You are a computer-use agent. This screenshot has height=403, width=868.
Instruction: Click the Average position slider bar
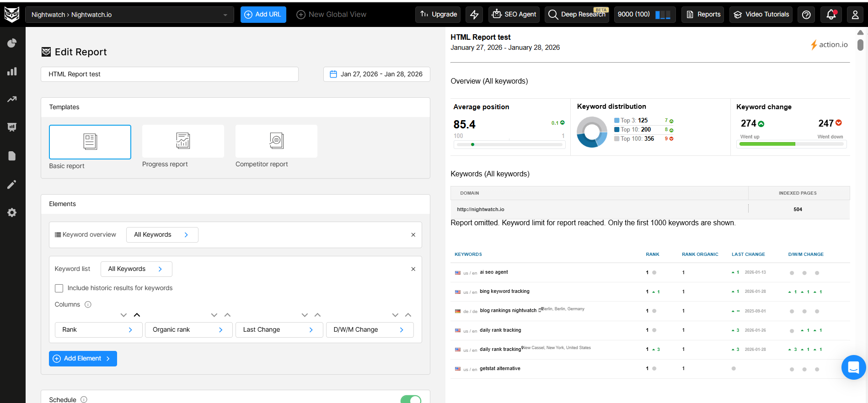509,144
